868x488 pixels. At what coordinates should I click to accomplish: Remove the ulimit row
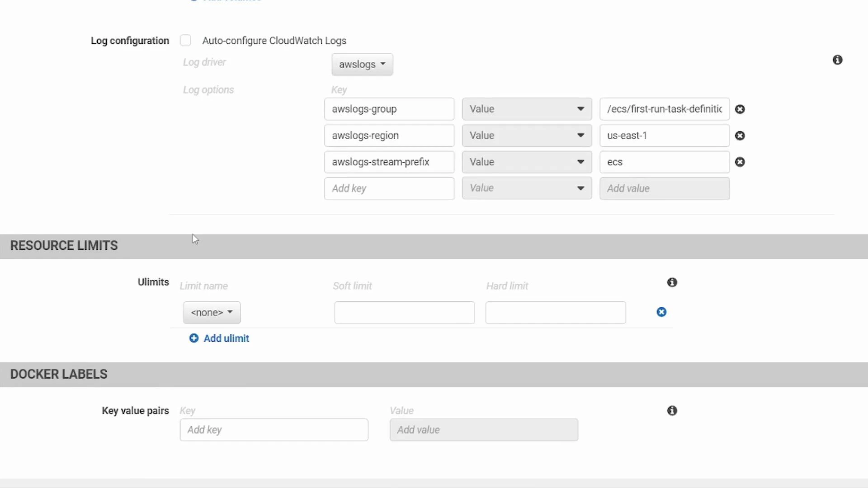click(661, 312)
